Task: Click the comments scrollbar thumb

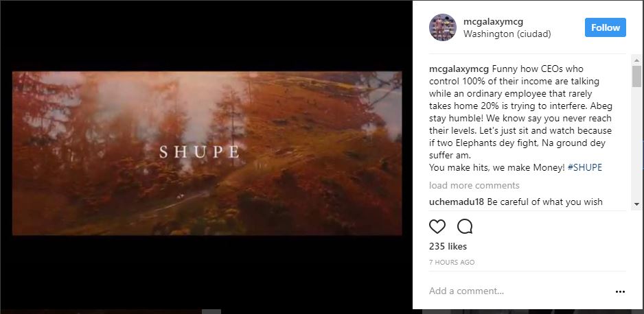Action: point(636,76)
